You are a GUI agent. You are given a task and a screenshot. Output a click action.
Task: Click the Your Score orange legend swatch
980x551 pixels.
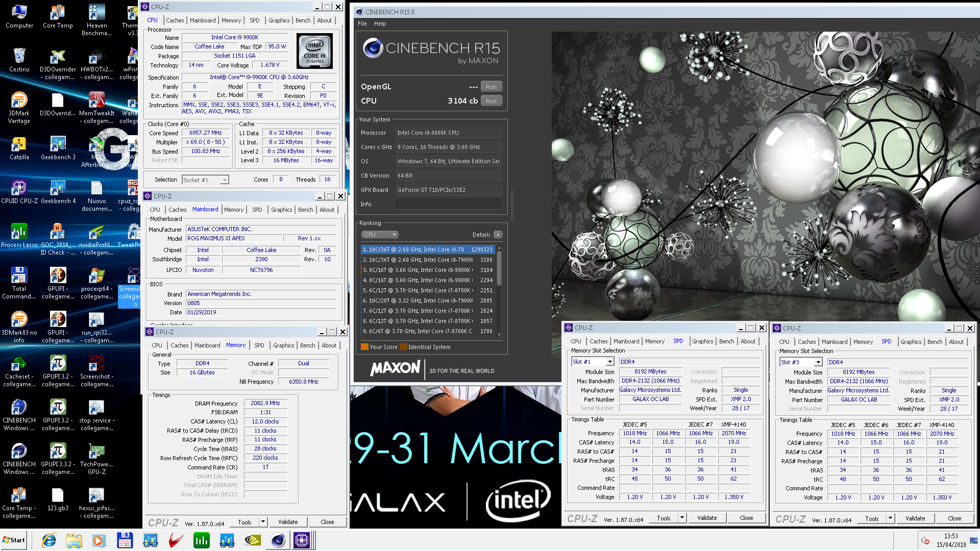pos(364,347)
